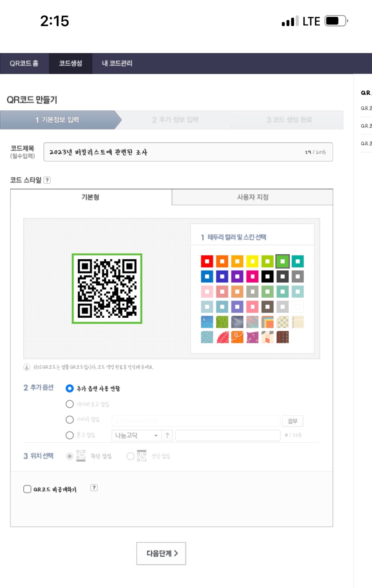Click the info icon before the sample QR notice
Screen dimensions: 372x588
(x=27, y=367)
